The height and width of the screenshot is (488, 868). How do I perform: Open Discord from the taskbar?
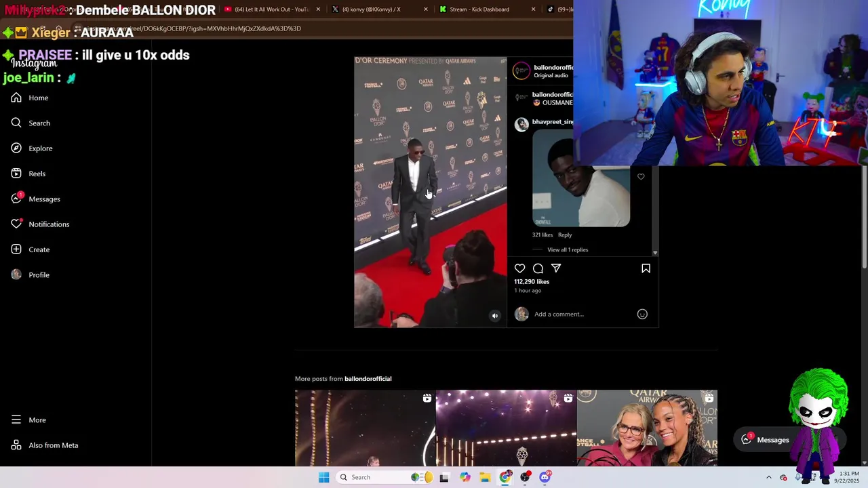click(x=545, y=477)
